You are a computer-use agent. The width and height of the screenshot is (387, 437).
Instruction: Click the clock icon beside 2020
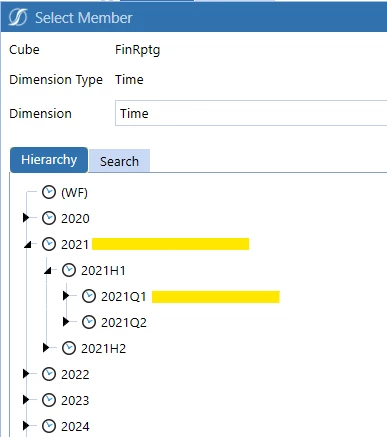(49, 218)
